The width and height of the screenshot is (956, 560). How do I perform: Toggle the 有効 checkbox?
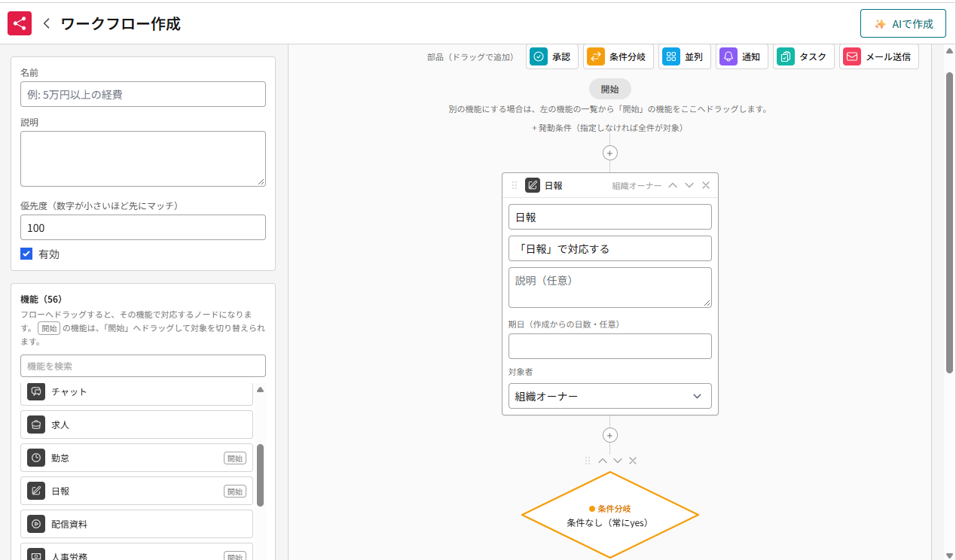coord(26,254)
